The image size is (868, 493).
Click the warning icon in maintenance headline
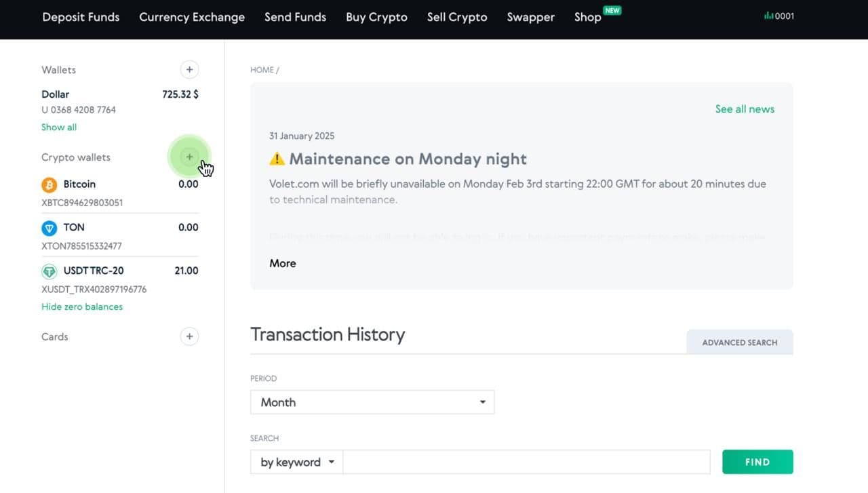[x=277, y=159]
